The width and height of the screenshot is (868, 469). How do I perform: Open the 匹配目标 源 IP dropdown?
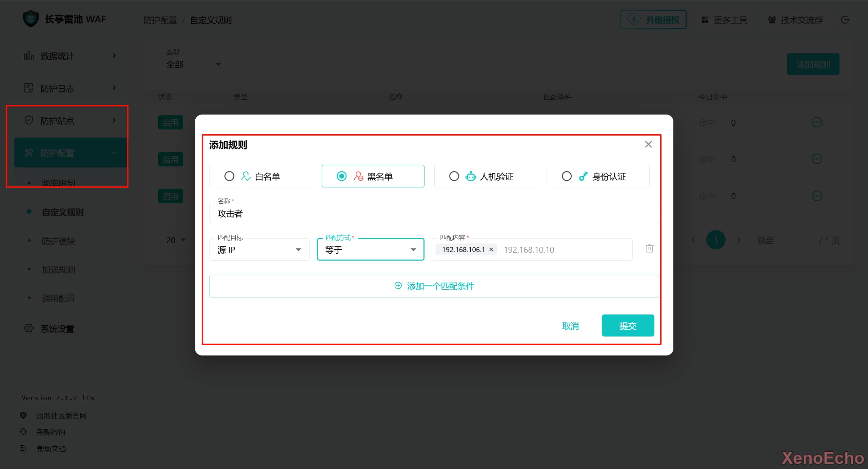point(259,250)
